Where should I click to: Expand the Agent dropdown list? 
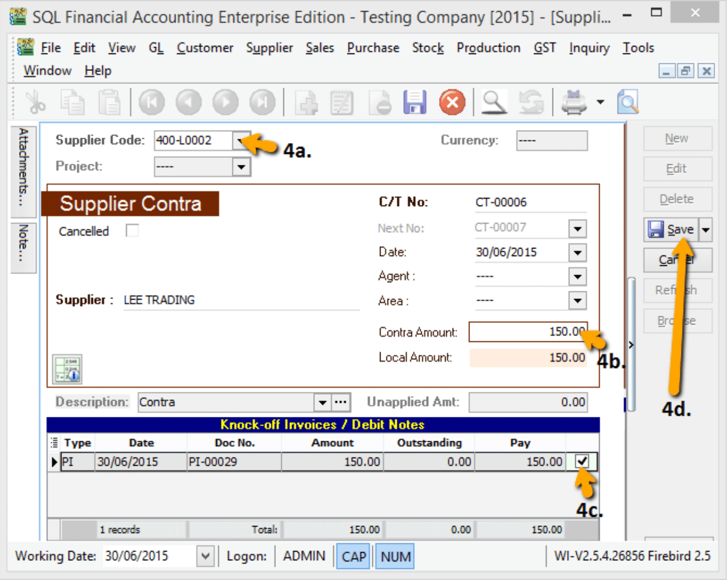[x=577, y=277]
